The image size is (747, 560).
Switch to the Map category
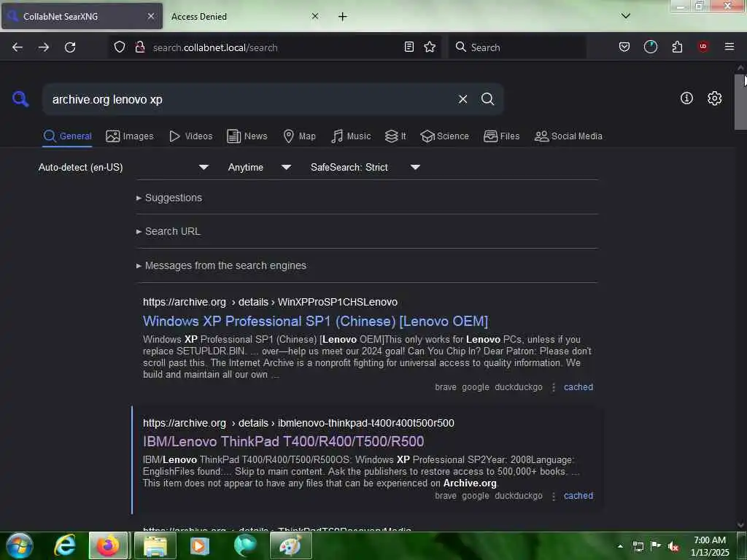tap(299, 136)
